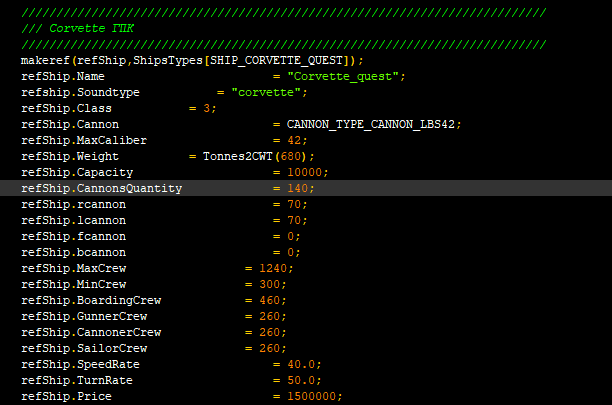Viewport: 612px width, 405px height.
Task: Click the refShip.fcannon property text
Action: [x=73, y=236]
